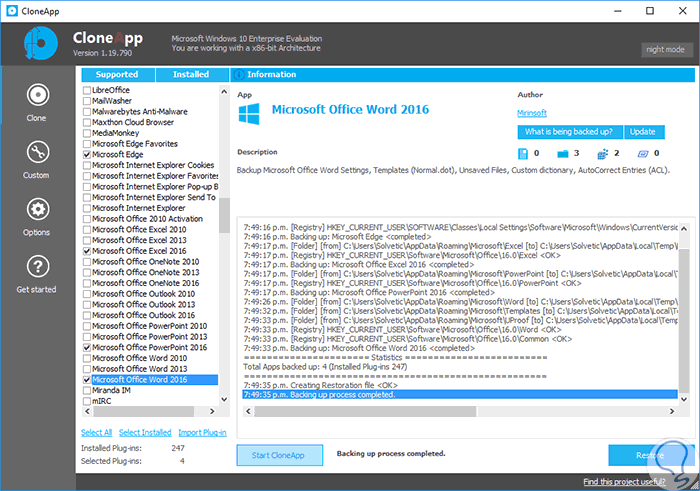Viewport: 700px width, 491px height.
Task: Click log panel scroll left arrow
Action: (249, 411)
